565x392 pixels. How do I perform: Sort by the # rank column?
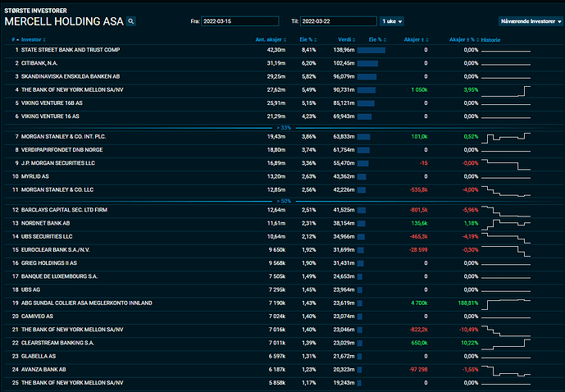(15, 39)
